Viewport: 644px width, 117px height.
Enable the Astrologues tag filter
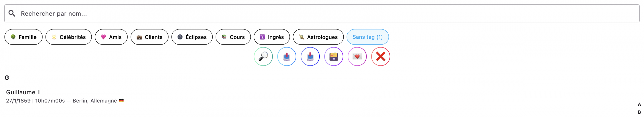tap(318, 37)
